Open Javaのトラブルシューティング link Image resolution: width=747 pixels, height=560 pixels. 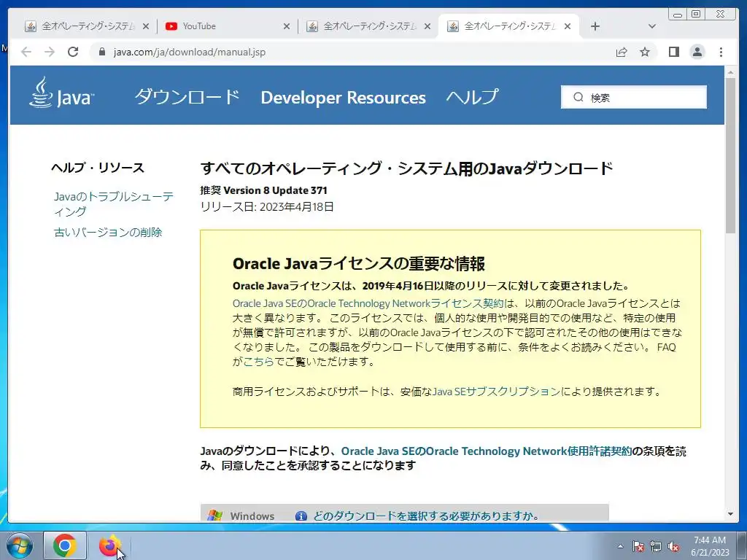[x=113, y=204]
